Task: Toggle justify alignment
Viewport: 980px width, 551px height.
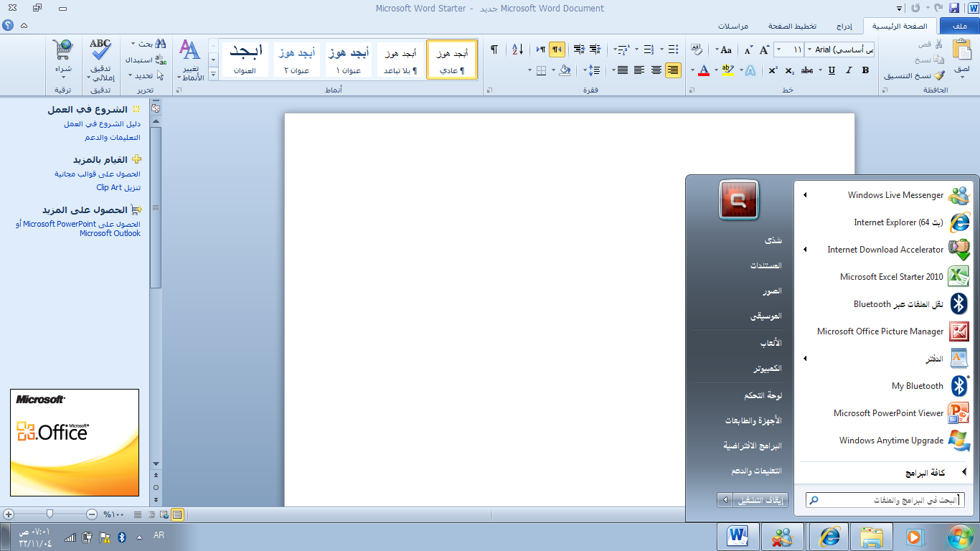Action: pyautogui.click(x=622, y=70)
